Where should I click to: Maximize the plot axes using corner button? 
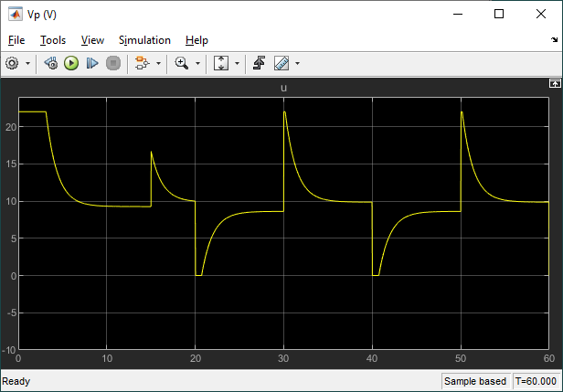(554, 83)
